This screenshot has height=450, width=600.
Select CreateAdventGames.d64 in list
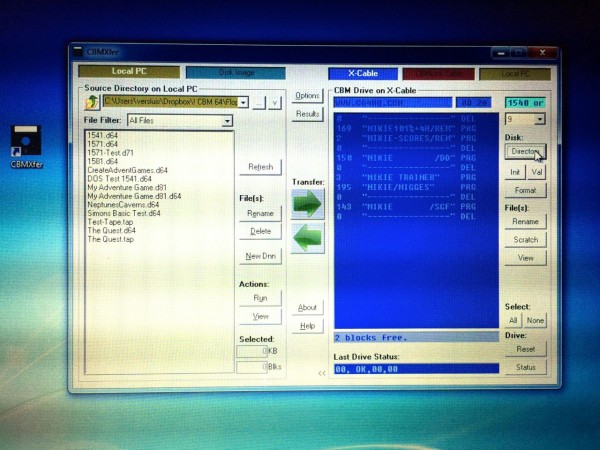coord(127,170)
